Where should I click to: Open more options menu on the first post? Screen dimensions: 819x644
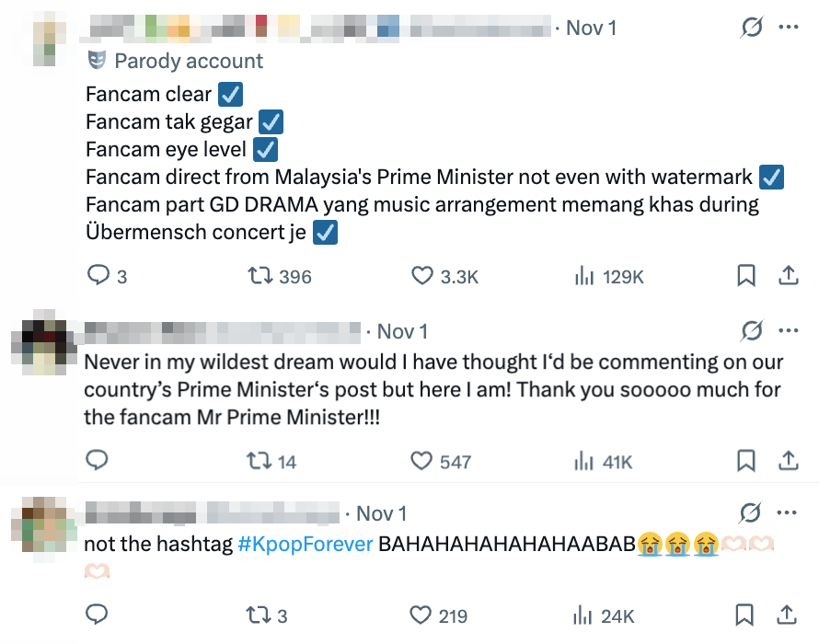[789, 28]
